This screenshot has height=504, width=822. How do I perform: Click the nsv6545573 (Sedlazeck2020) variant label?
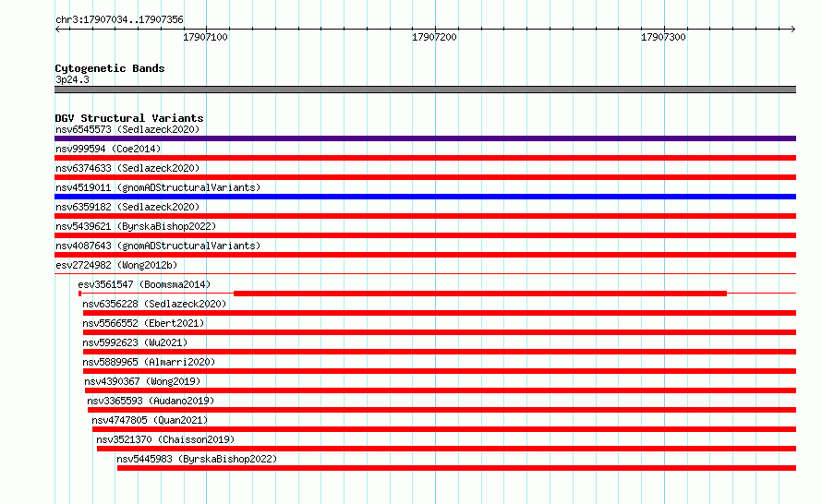click(127, 129)
